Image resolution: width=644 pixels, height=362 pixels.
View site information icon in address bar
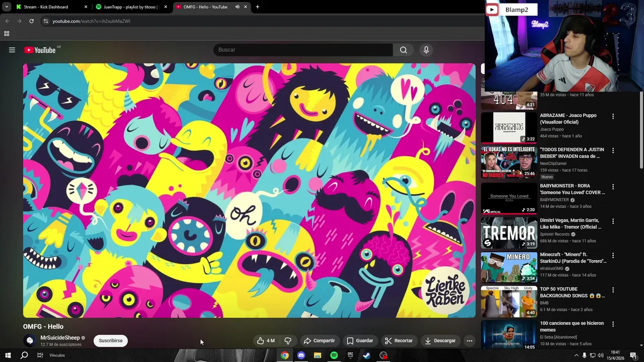[x=46, y=21]
